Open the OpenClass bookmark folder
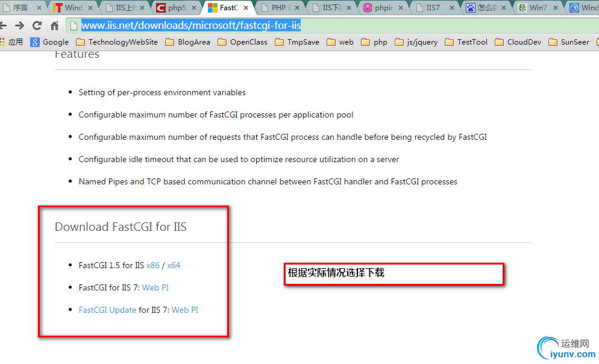 [x=243, y=42]
